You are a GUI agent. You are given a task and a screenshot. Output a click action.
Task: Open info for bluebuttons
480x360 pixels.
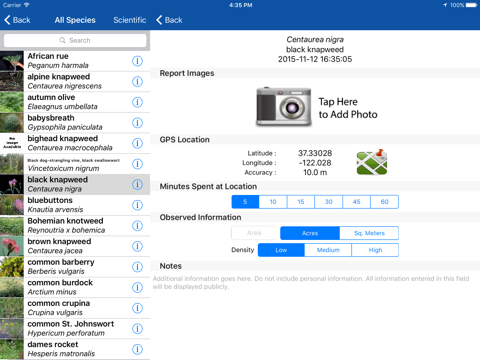pos(137,205)
